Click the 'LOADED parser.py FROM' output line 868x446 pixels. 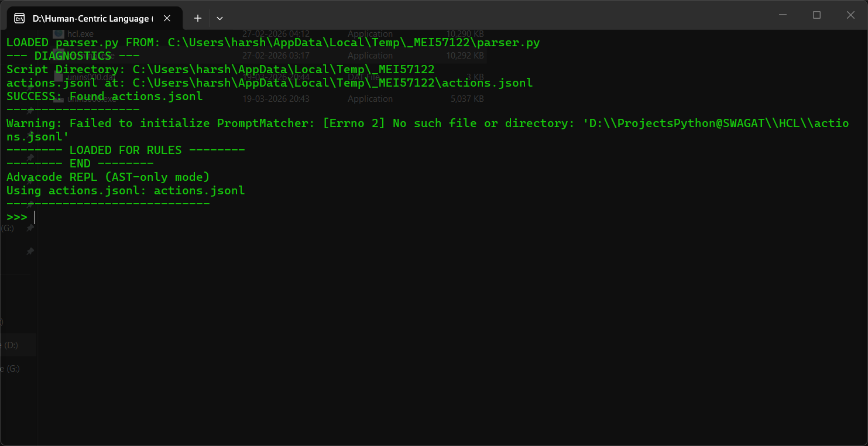(x=273, y=43)
